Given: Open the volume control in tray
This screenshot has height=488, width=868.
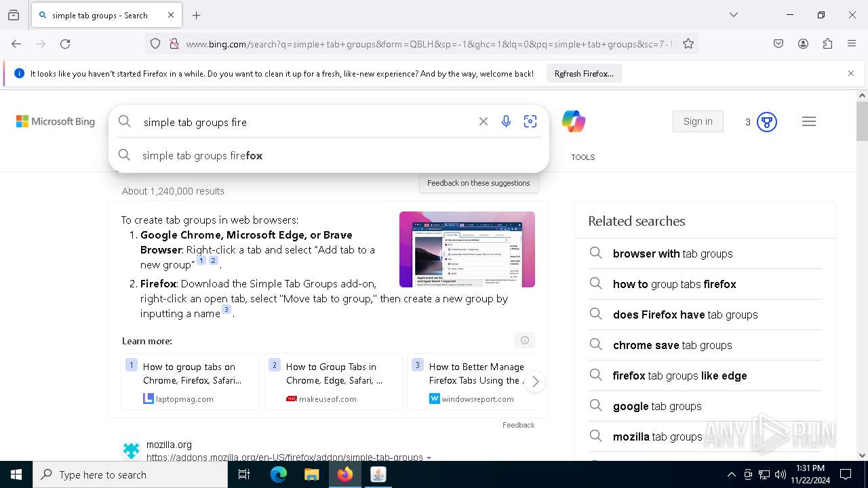Looking at the screenshot, I should 781,474.
